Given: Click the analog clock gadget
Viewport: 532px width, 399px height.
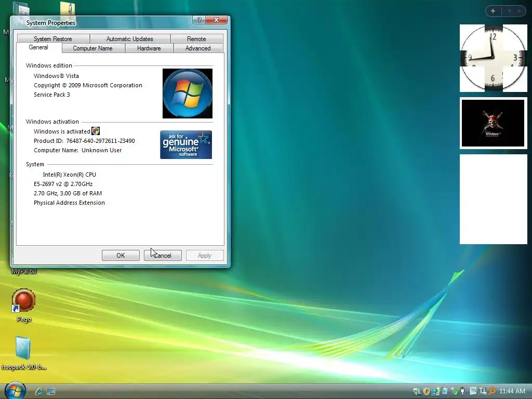Looking at the screenshot, I should [x=494, y=58].
